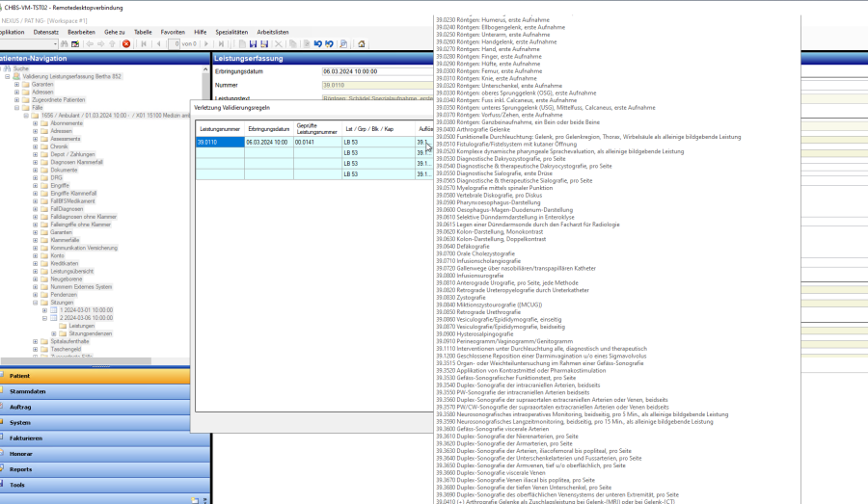Go to next record in toolbar

pos(207,44)
